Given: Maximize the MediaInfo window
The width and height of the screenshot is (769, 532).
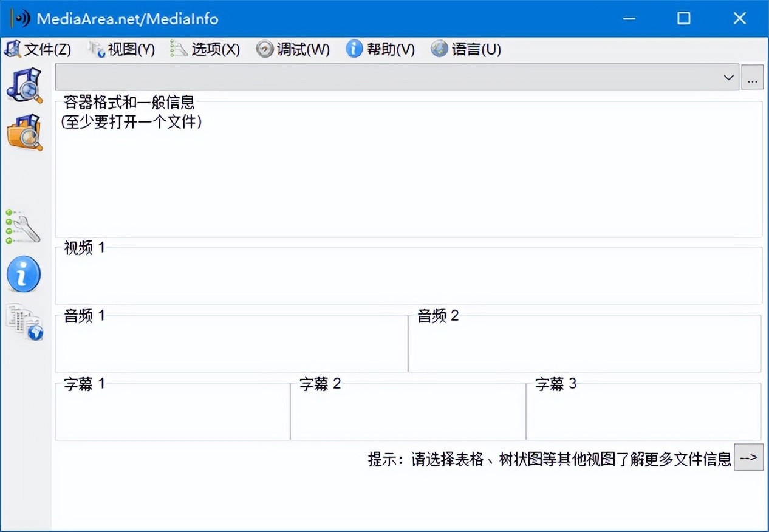Looking at the screenshot, I should click(x=684, y=18).
